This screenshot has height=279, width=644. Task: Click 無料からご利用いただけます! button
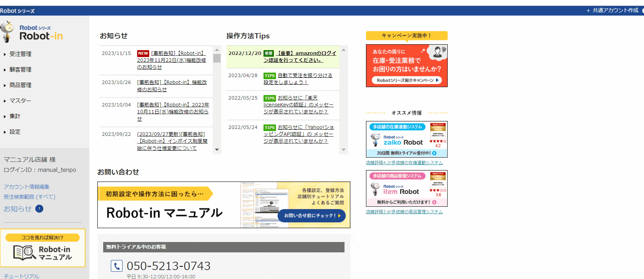coord(407,202)
